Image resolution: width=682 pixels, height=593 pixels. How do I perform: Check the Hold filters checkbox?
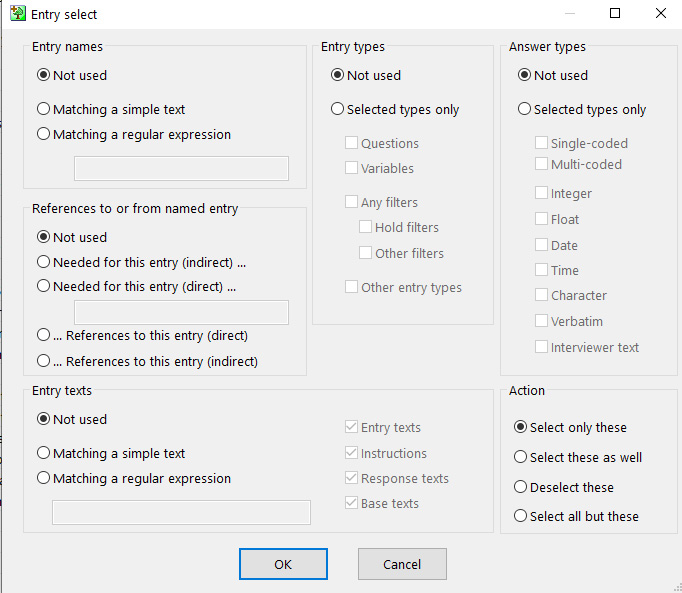point(365,227)
